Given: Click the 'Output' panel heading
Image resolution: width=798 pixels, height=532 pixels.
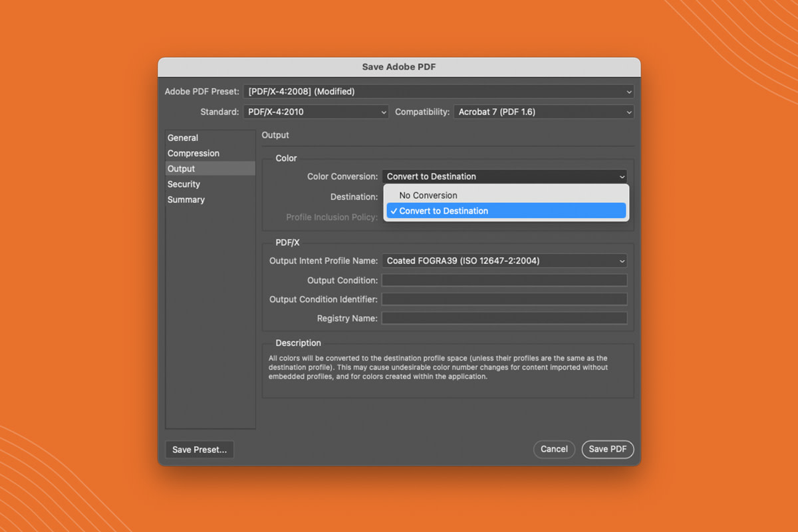Looking at the screenshot, I should [275, 135].
